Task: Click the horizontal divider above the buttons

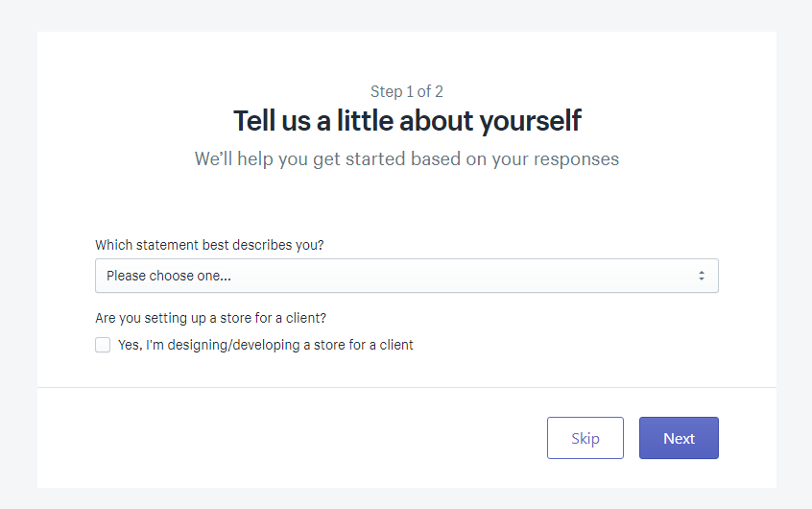Action: coord(406,387)
